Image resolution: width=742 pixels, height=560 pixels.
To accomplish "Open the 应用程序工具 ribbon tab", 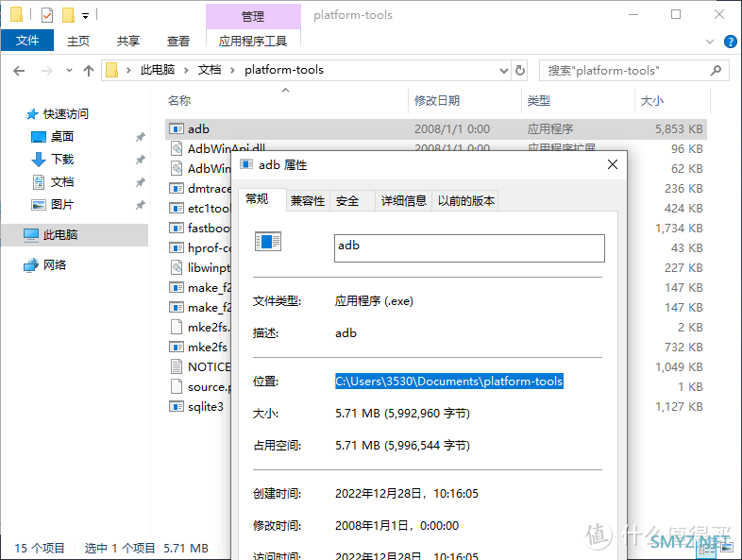I will [x=253, y=42].
